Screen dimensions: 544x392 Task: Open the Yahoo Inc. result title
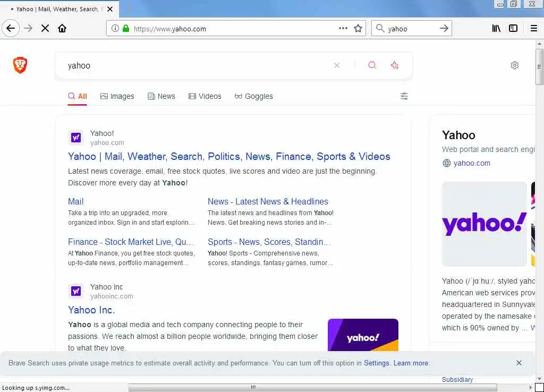91,310
